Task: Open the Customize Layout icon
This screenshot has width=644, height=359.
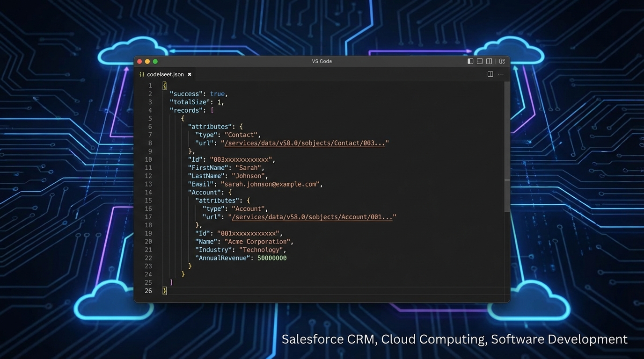Action: [502, 61]
